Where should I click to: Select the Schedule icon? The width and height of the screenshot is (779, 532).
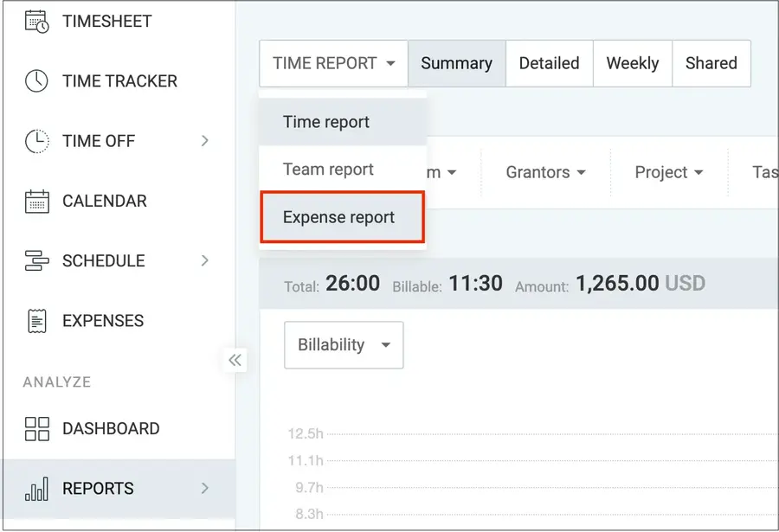[x=36, y=260]
